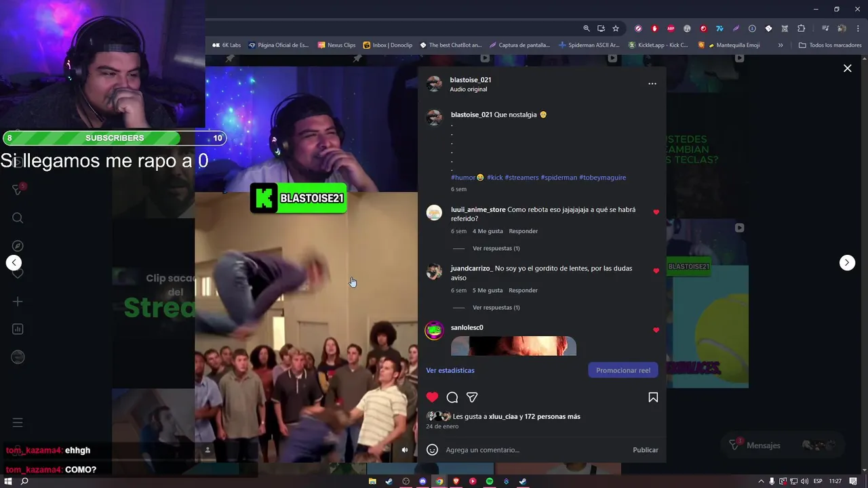Image resolution: width=868 pixels, height=488 pixels.
Task: Open the #kick hashtag
Action: point(495,178)
